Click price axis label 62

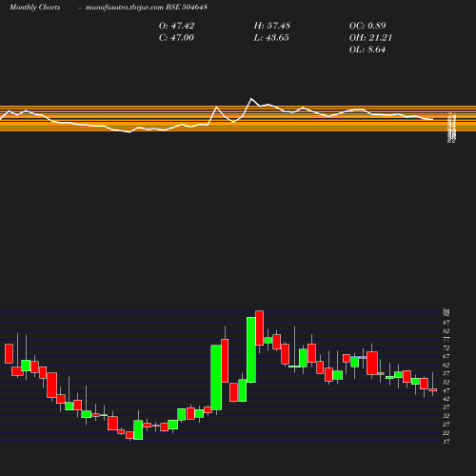[446, 365]
